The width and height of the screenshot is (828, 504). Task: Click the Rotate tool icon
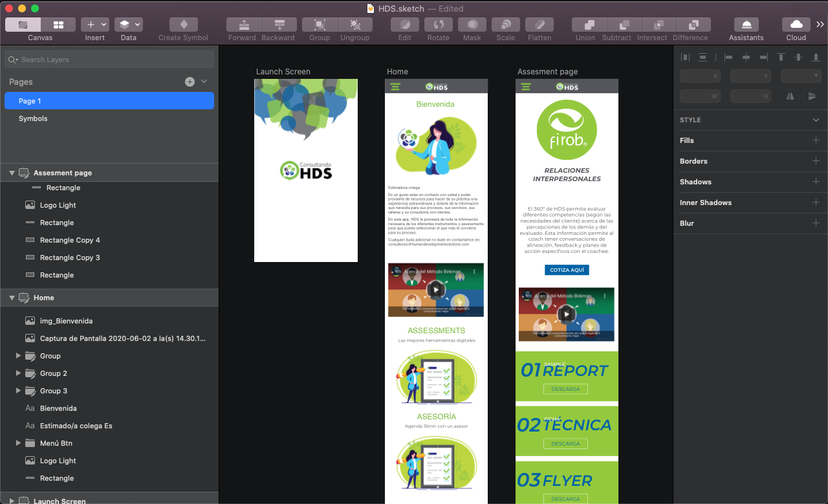click(x=438, y=25)
